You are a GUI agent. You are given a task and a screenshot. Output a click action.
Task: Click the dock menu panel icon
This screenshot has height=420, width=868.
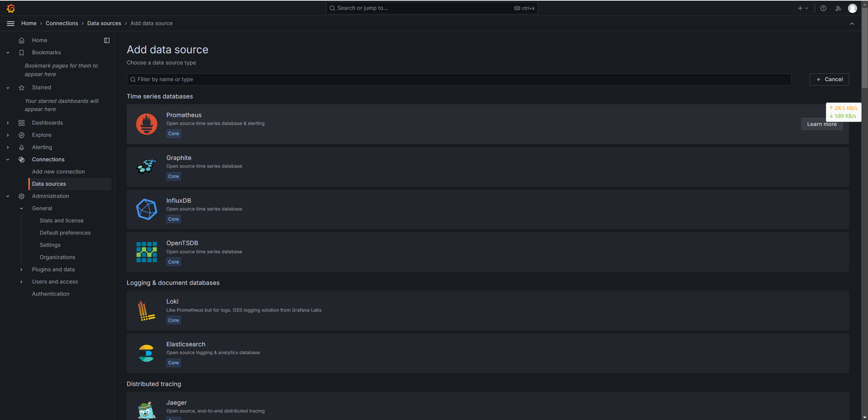107,40
